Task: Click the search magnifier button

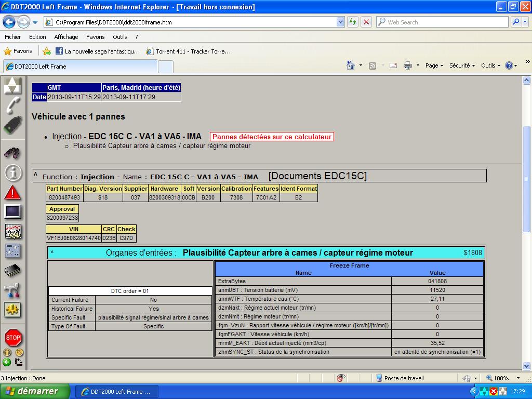Action: click(x=516, y=22)
